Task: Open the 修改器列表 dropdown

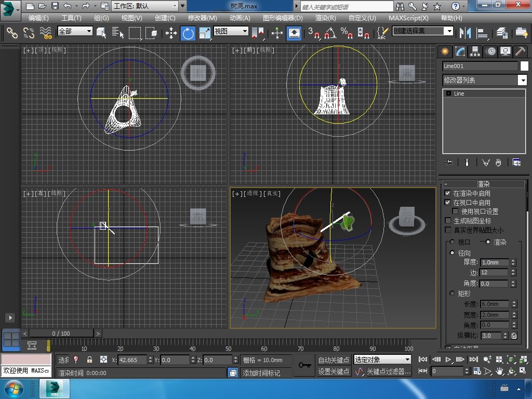Action: click(x=522, y=80)
